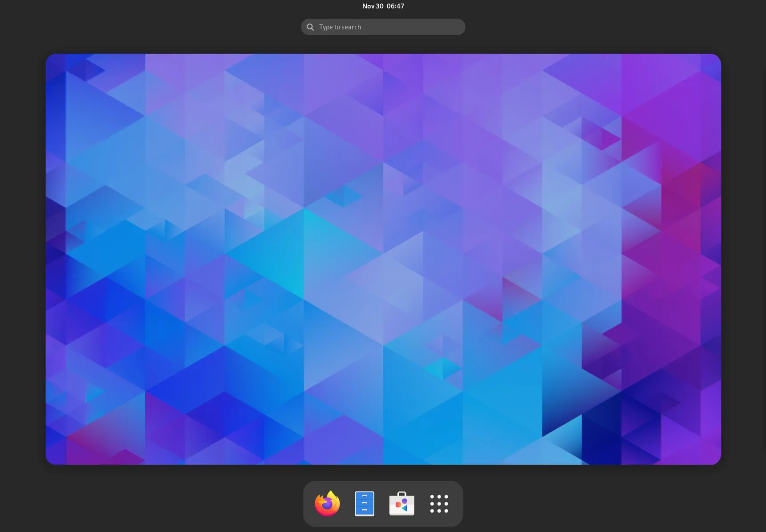Open the nine-dot apps launcher
This screenshot has height=532, width=766.
439,504
